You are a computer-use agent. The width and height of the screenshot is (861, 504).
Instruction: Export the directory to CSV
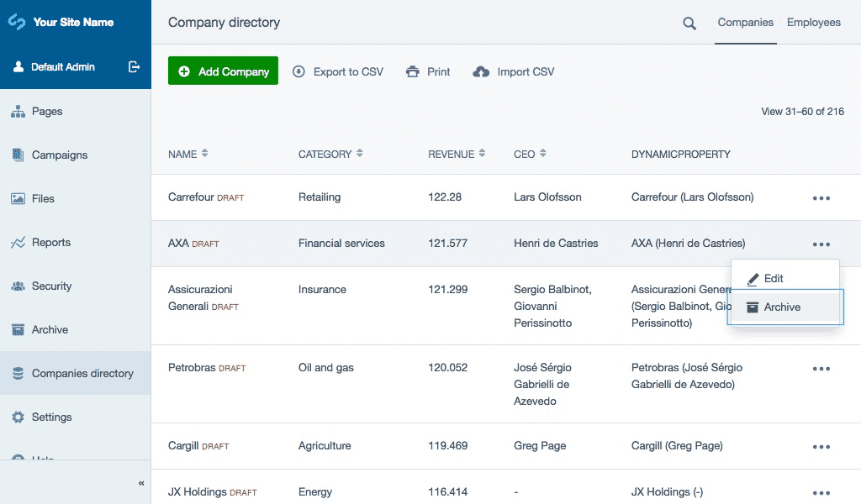point(338,72)
